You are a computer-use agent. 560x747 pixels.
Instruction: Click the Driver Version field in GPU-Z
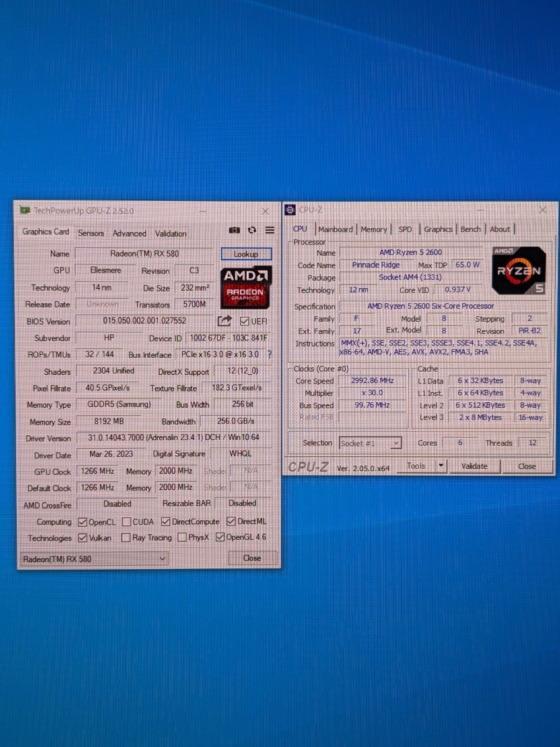click(175, 438)
